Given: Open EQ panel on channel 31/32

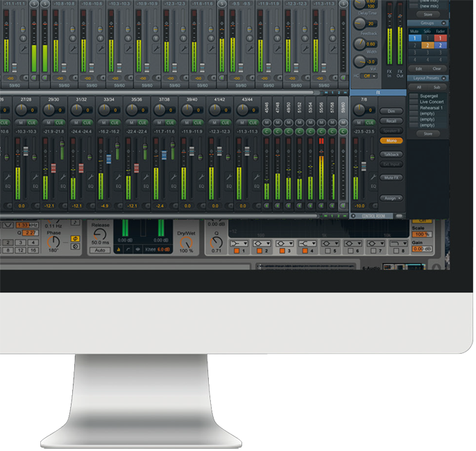Looking at the screenshot, I should [91, 186].
